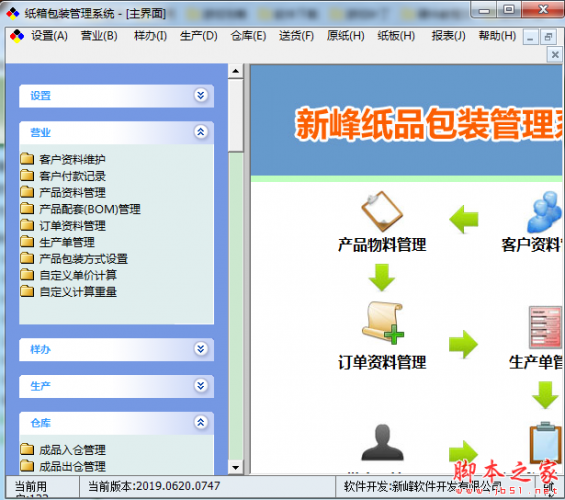Minimize the inner MDI child window

click(x=530, y=37)
